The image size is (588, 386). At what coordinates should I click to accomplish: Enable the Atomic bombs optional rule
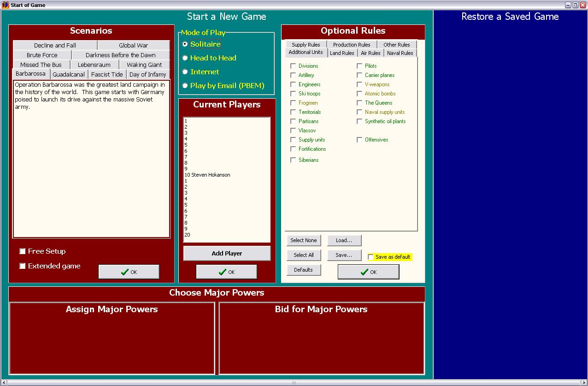point(359,94)
